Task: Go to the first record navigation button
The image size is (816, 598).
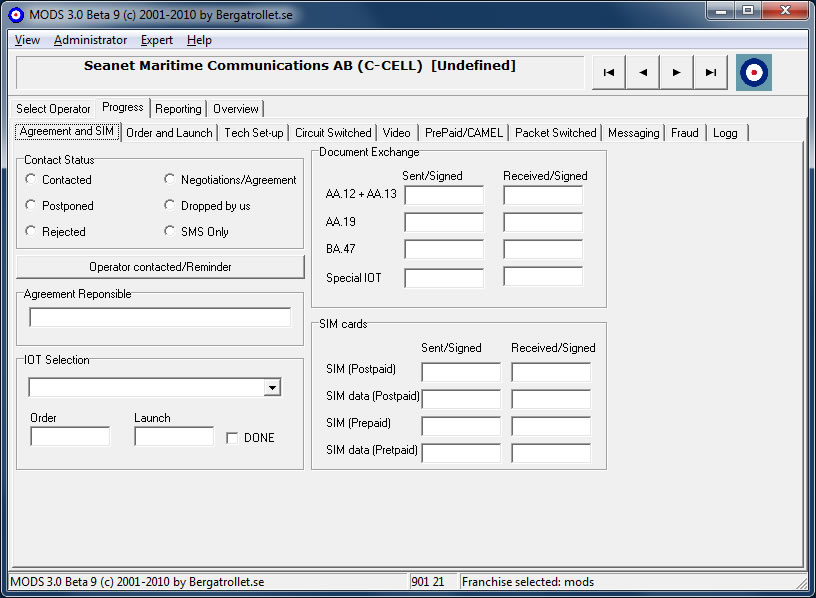Action: click(608, 73)
